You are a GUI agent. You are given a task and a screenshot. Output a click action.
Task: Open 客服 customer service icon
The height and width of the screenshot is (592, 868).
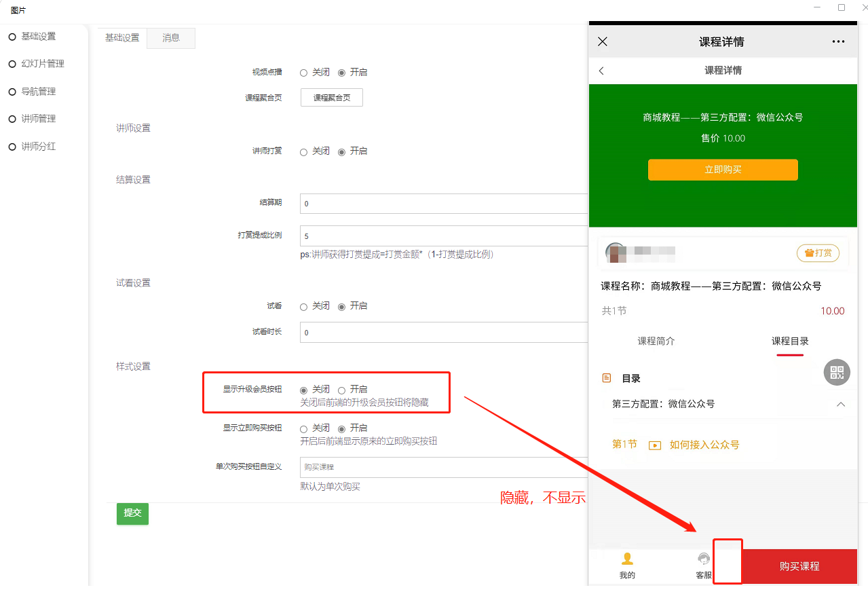coord(704,559)
